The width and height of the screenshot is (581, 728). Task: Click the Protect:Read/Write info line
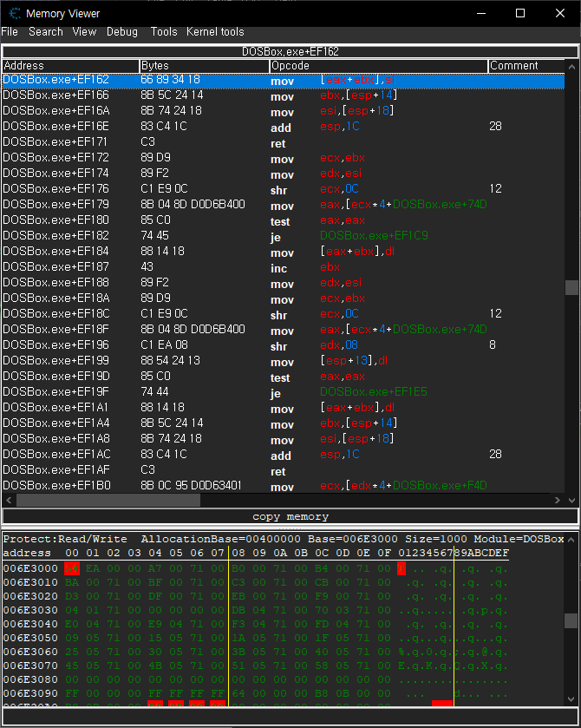click(283, 540)
